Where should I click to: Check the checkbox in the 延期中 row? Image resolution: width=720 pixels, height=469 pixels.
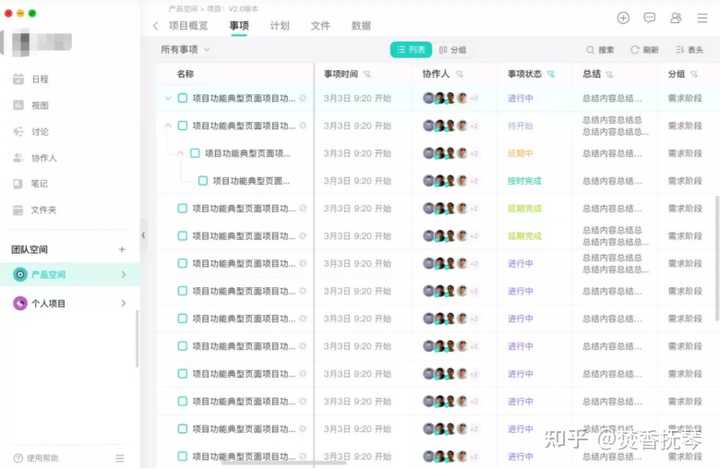click(195, 153)
